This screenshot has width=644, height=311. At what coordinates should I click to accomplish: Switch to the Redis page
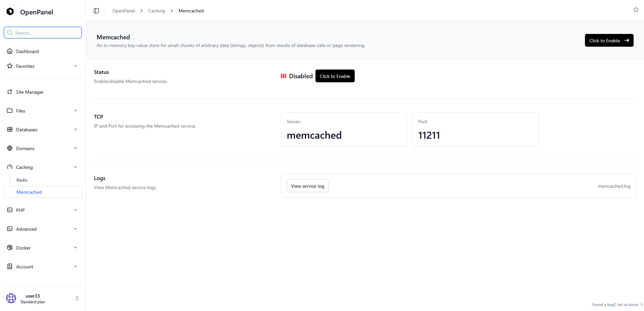(x=21, y=180)
